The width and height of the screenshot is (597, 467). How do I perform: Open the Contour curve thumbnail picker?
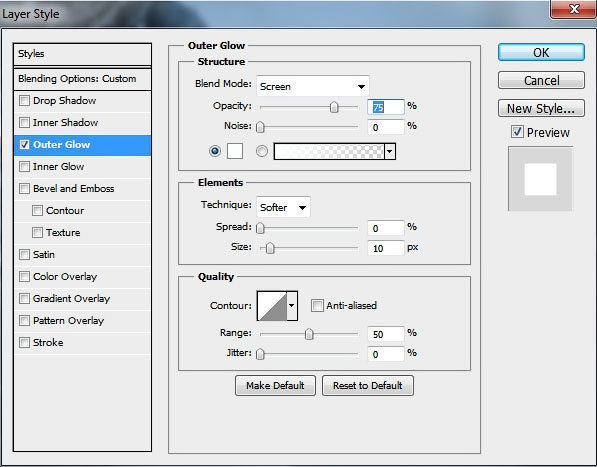[x=272, y=306]
